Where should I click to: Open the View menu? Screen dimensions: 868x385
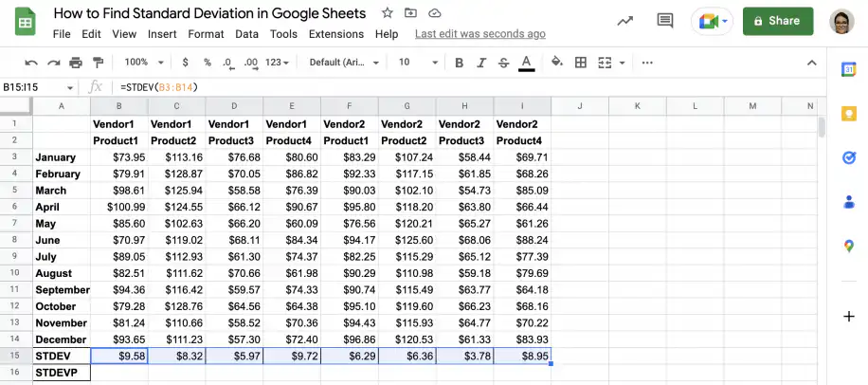(x=124, y=34)
